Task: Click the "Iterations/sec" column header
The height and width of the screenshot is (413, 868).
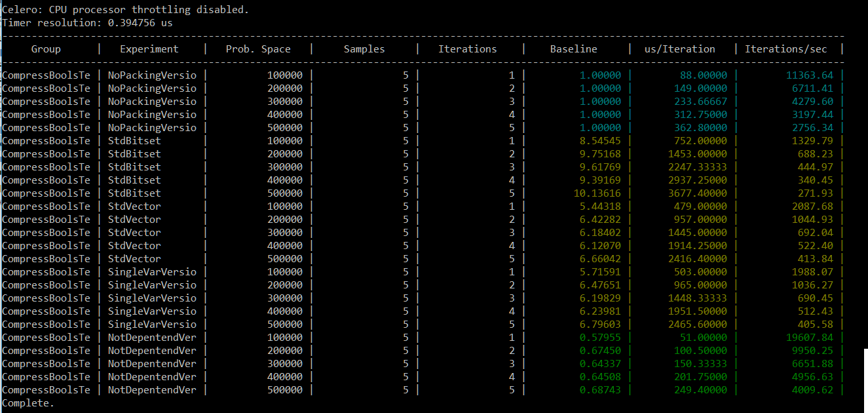Action: 786,49
